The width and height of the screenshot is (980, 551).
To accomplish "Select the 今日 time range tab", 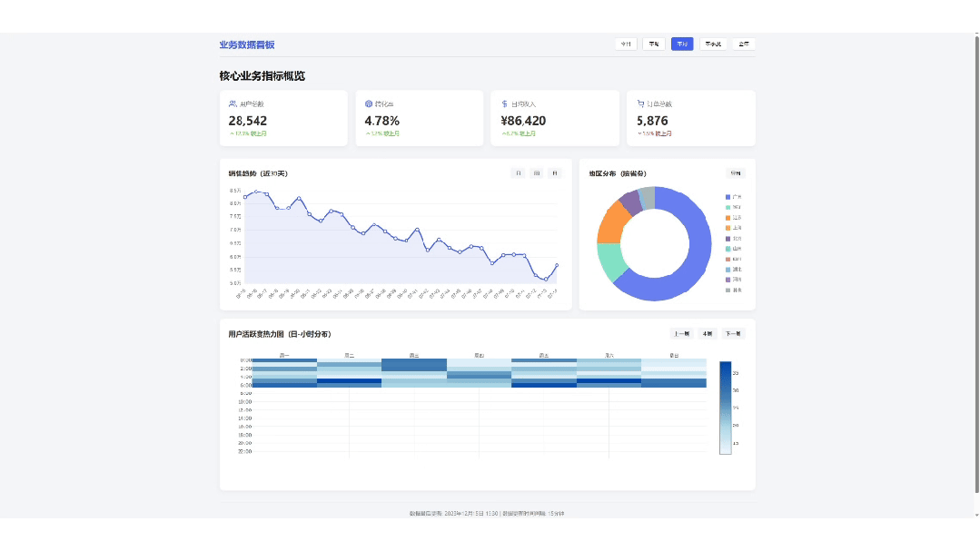I will [625, 44].
